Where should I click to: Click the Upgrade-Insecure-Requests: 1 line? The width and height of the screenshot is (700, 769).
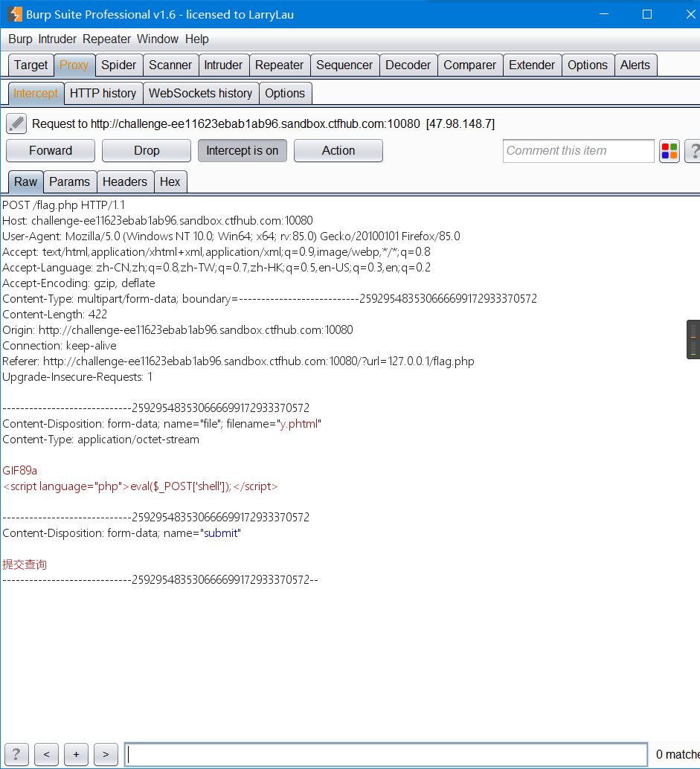(x=77, y=377)
